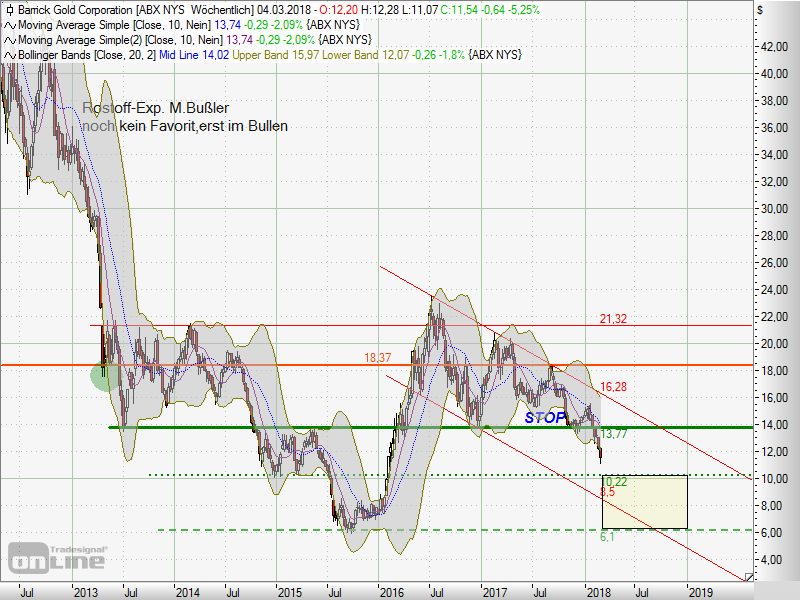Viewport: 800px width, 600px height.
Task: Click the red 8,5 target label
Action: pyautogui.click(x=608, y=492)
